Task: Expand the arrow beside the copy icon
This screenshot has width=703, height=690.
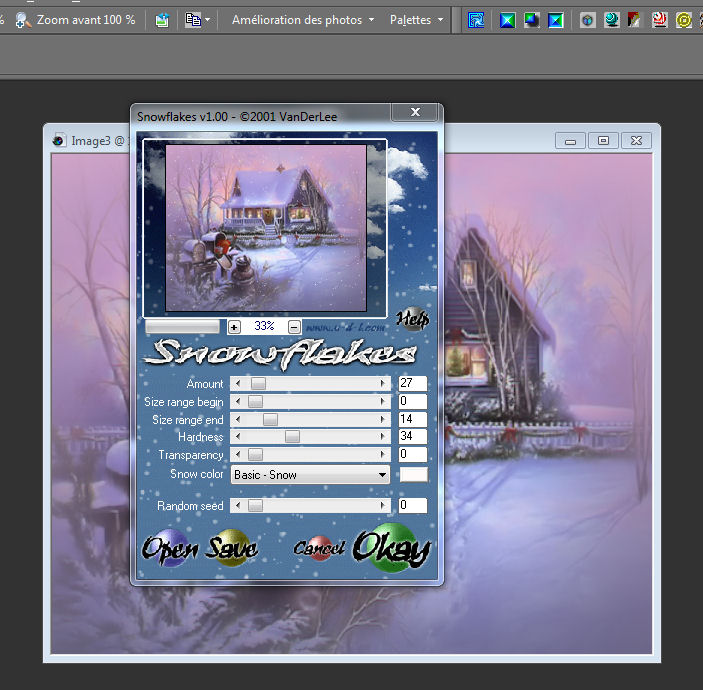Action: coord(207,20)
